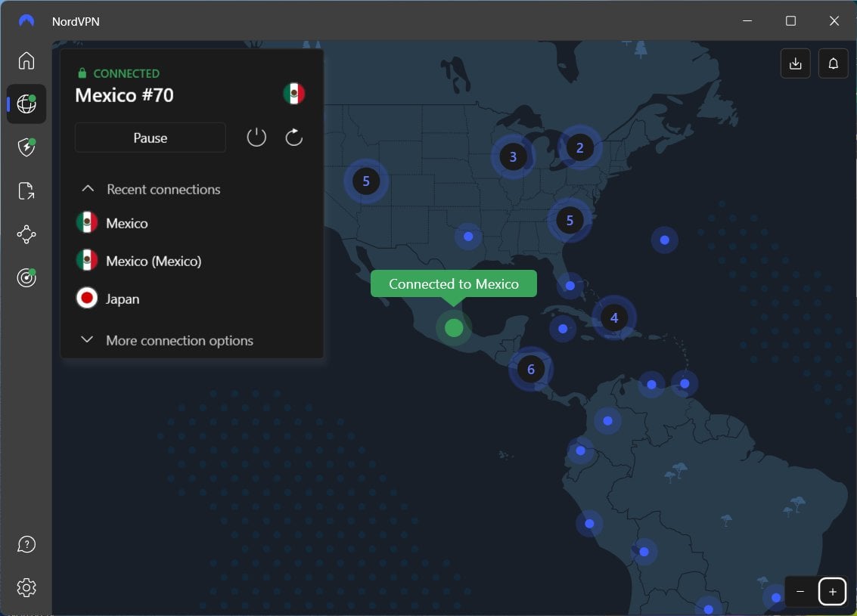Disconnect using the power icon
Viewport: 857px width, 616px height.
tap(256, 137)
